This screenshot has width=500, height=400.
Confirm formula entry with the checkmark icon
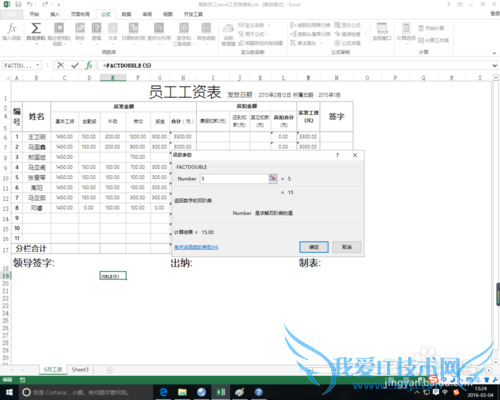pos(75,65)
